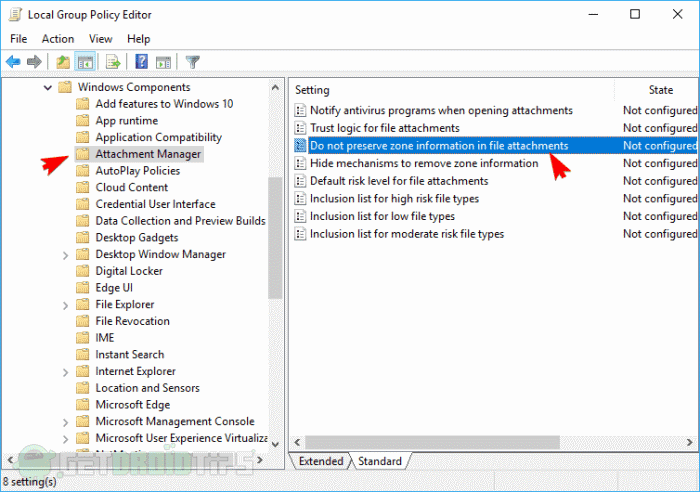This screenshot has width=700, height=492.
Task: Click the tree pane vertical scrollbar
Action: tap(276, 240)
